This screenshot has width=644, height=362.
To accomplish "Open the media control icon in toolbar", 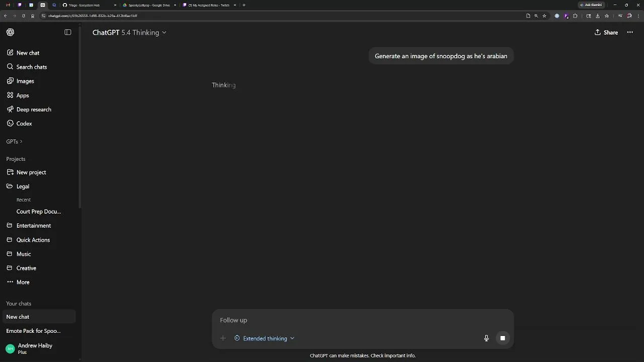I will pos(620,16).
